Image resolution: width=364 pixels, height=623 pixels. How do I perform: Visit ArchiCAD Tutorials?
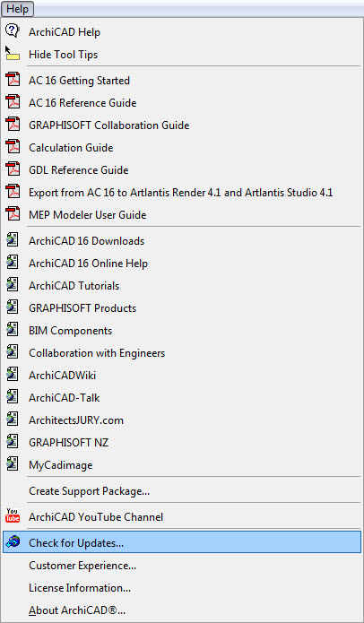tap(182, 286)
